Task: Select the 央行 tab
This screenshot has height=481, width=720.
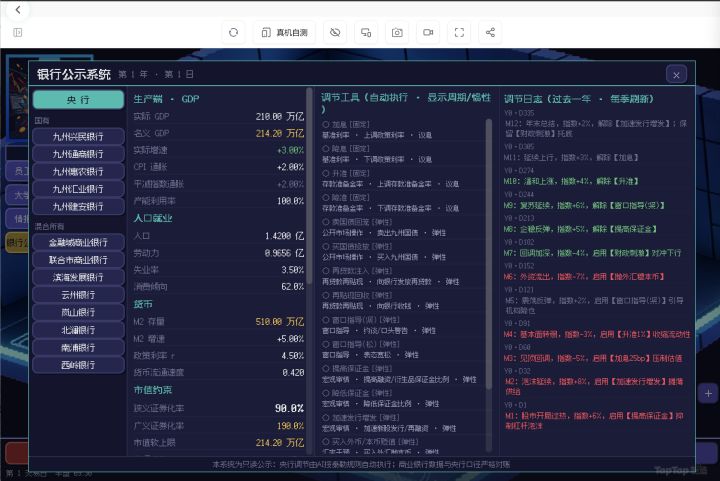Action: coord(79,100)
